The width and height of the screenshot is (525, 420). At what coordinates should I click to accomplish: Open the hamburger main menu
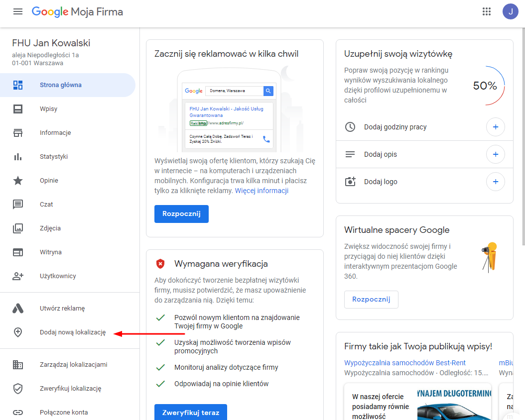(18, 12)
